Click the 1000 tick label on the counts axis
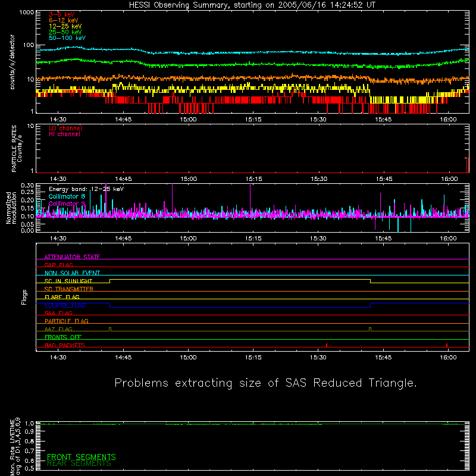Viewport: 476px width, 476px height. pyautogui.click(x=27, y=12)
